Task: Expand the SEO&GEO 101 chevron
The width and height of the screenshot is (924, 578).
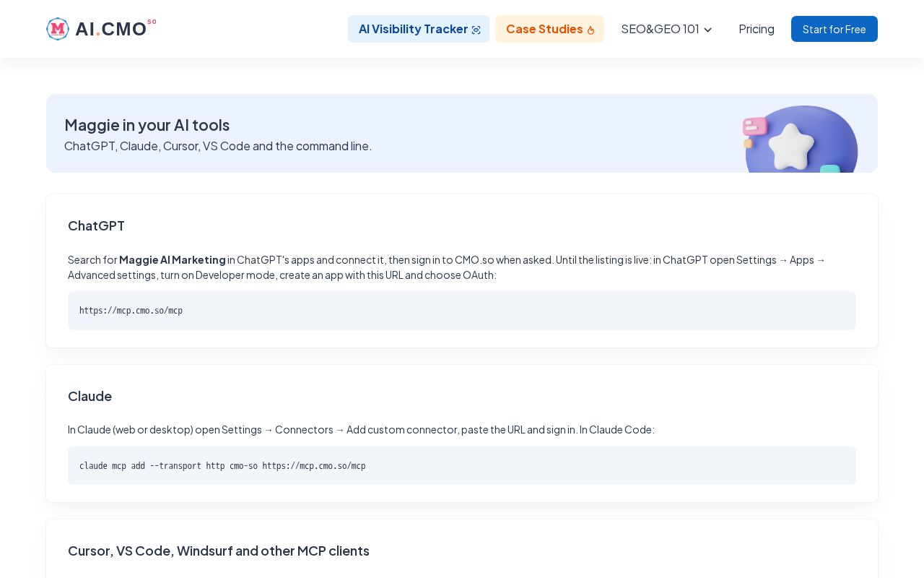Action: [x=707, y=30]
